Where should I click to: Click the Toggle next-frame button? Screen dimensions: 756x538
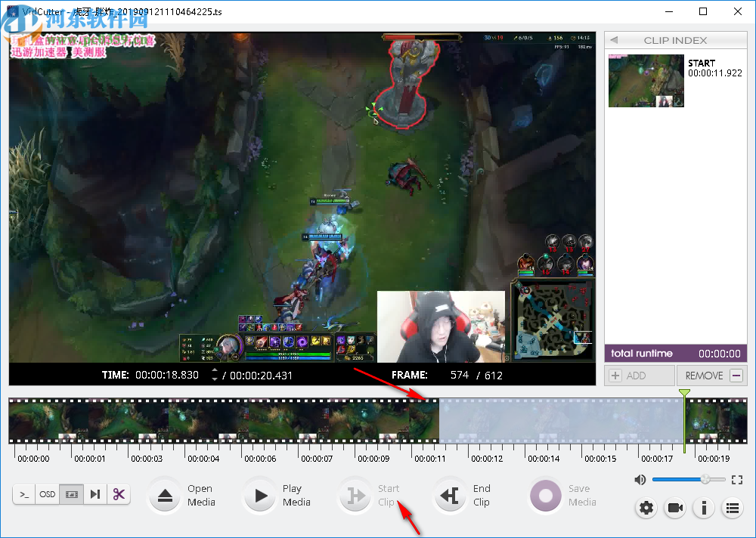click(95, 494)
